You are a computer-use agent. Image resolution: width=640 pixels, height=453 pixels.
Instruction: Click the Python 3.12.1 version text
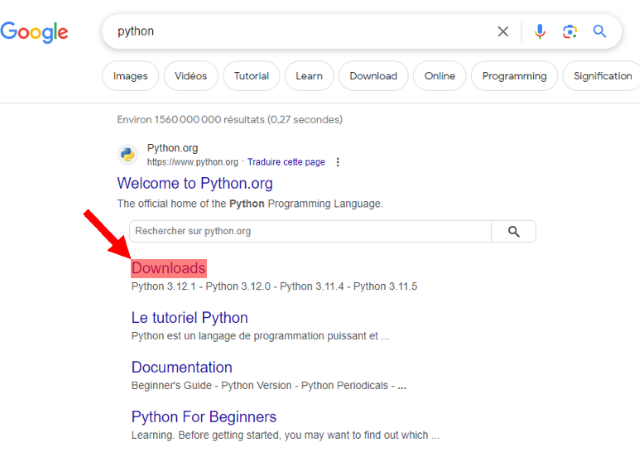[x=163, y=286]
